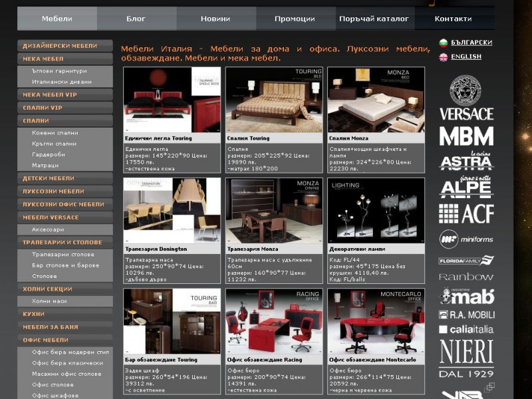Viewport: 532px width, 399px height.
Task: Open the Versace brand logo
Action: pos(466,98)
